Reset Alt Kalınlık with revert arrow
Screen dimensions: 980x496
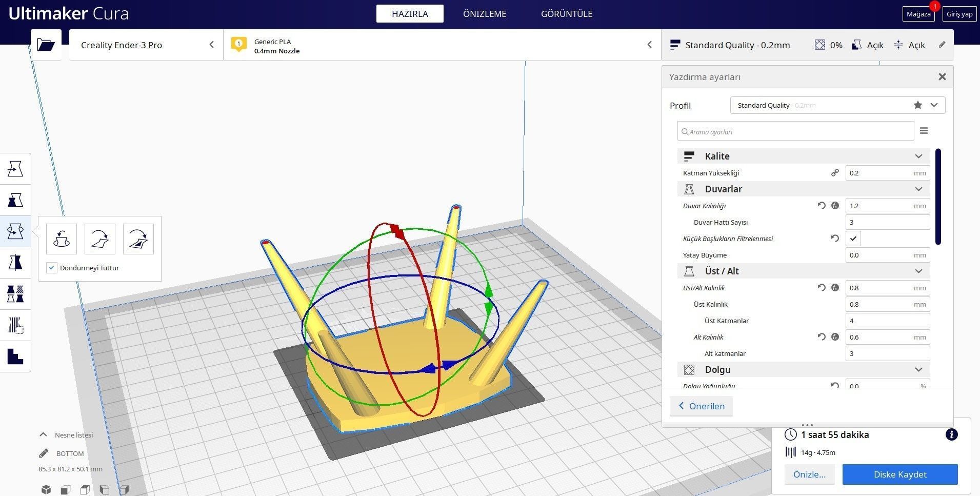click(x=822, y=337)
